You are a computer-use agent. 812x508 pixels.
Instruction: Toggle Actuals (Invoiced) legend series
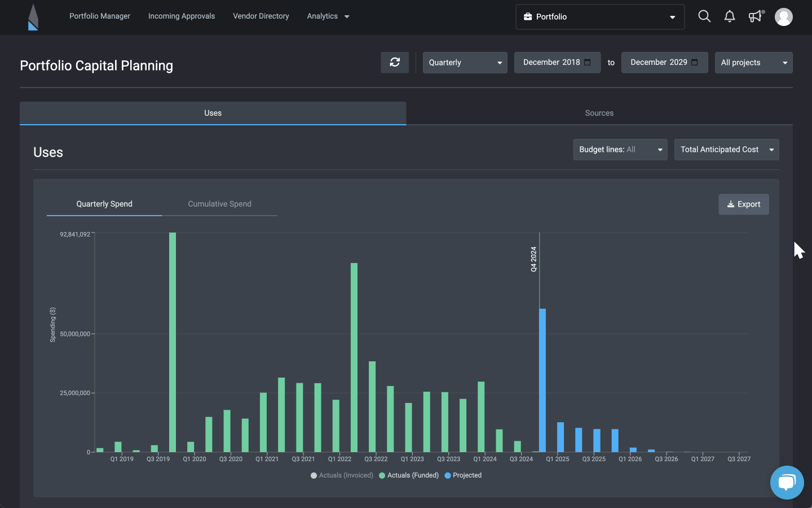tap(342, 475)
